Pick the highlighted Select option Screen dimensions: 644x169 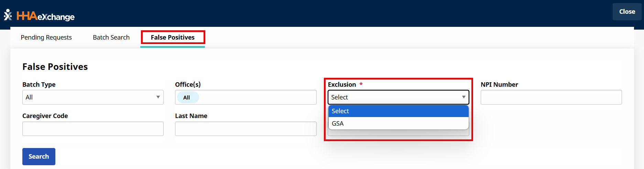[x=398, y=111]
